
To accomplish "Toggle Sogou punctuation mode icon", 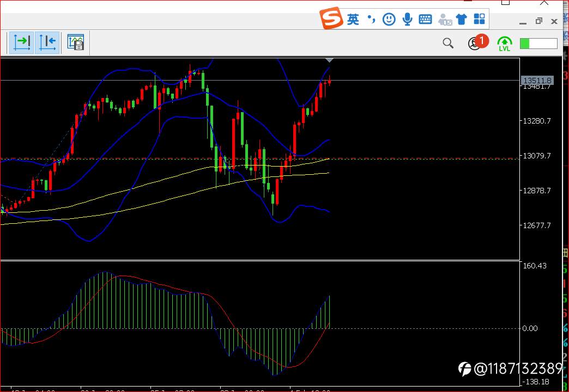I will (371, 19).
